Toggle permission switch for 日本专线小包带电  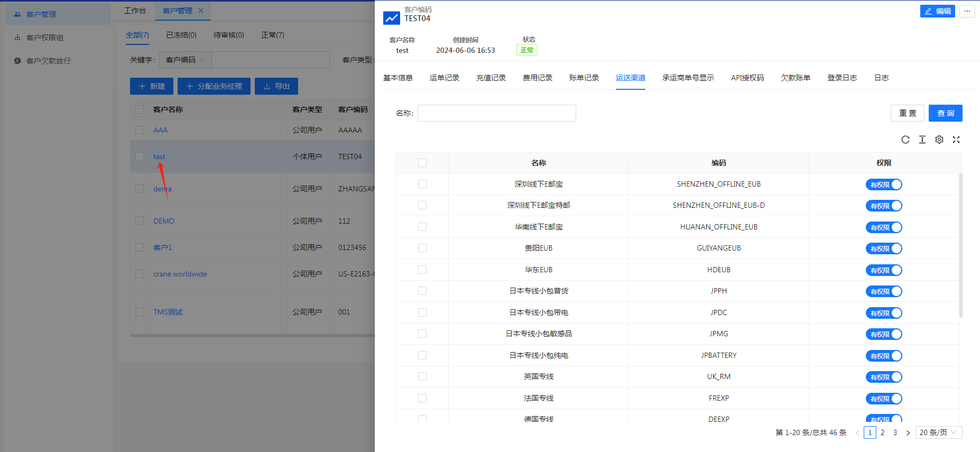pos(884,313)
